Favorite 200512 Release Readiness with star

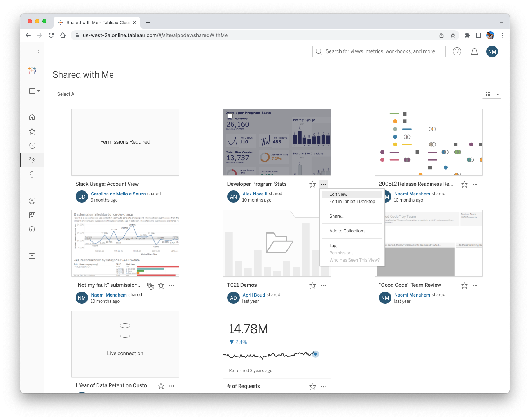click(x=464, y=185)
